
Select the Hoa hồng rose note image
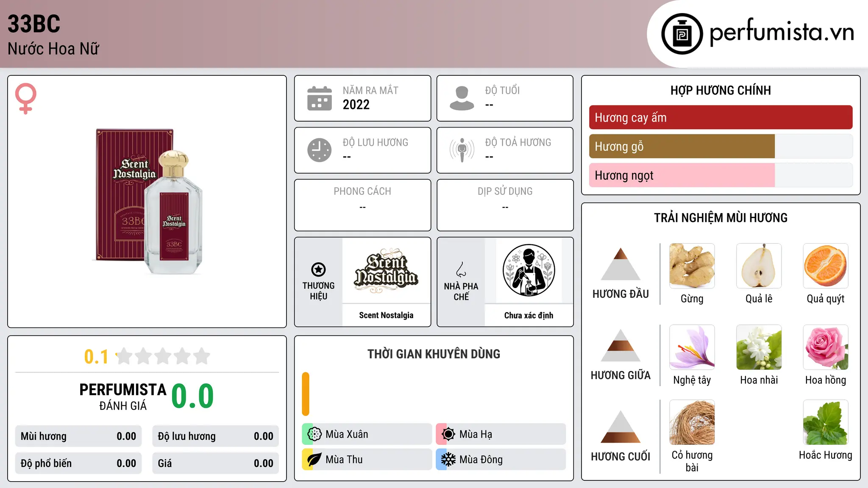[826, 347]
